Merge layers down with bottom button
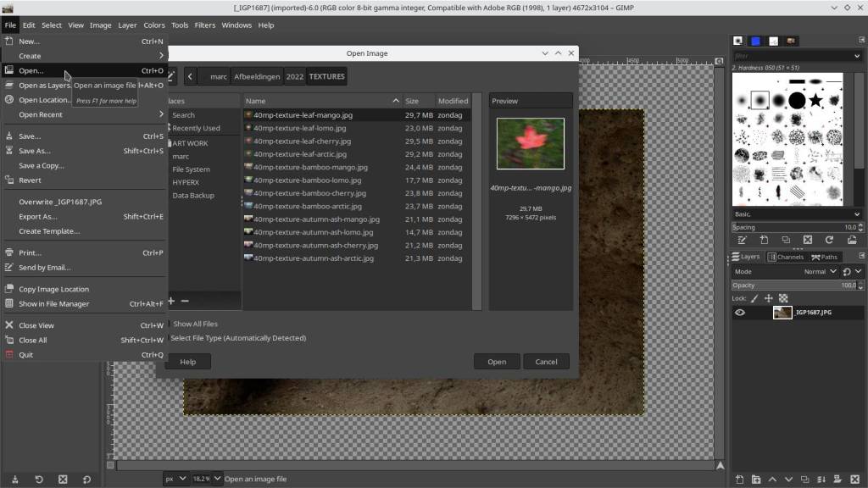This screenshot has width=868, height=488. pyautogui.click(x=821, y=480)
